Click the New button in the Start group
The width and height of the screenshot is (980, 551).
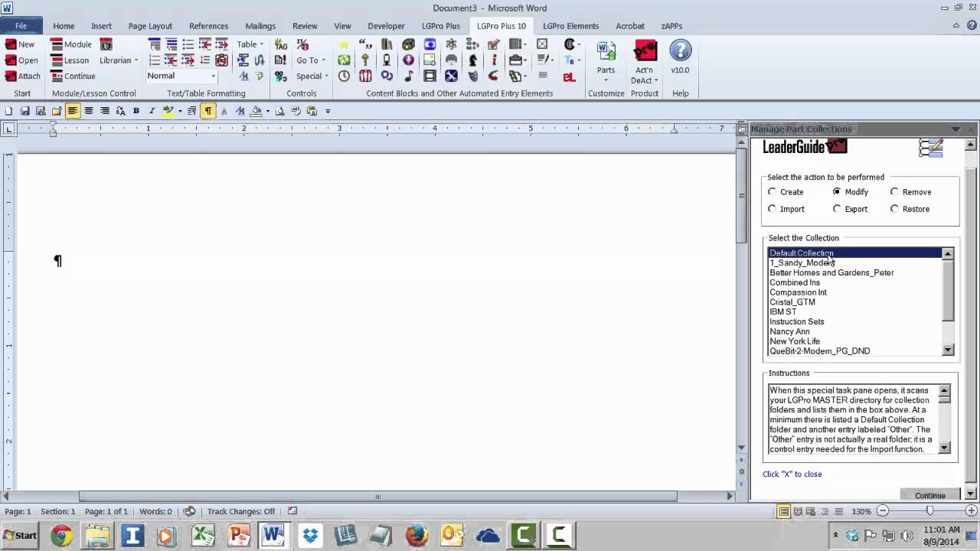tap(20, 44)
